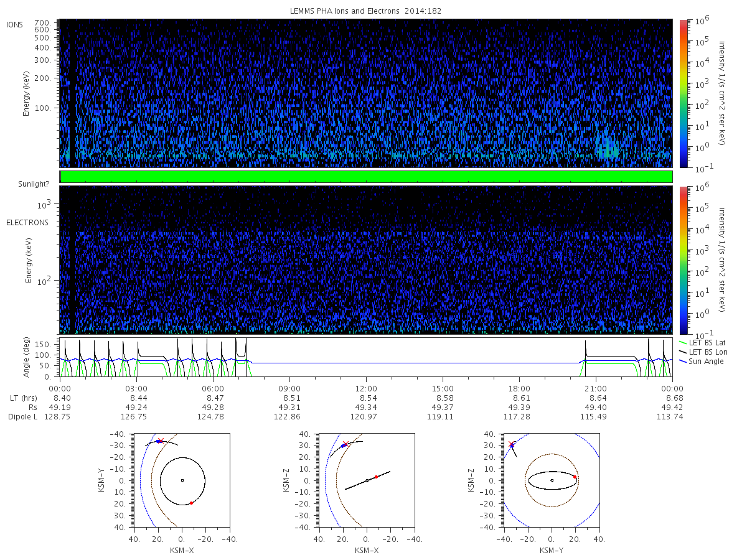Click the red dot in the middle KSM-Z plot
Viewport: 747px width, 560px height.
pyautogui.click(x=376, y=477)
